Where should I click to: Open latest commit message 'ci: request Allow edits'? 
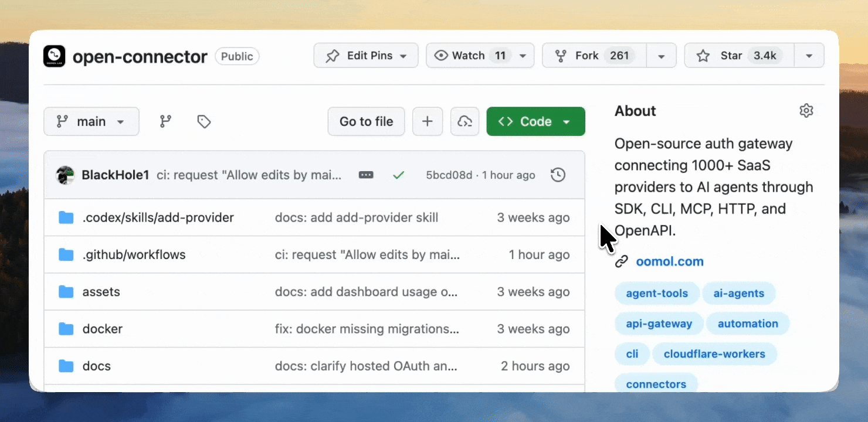[249, 175]
